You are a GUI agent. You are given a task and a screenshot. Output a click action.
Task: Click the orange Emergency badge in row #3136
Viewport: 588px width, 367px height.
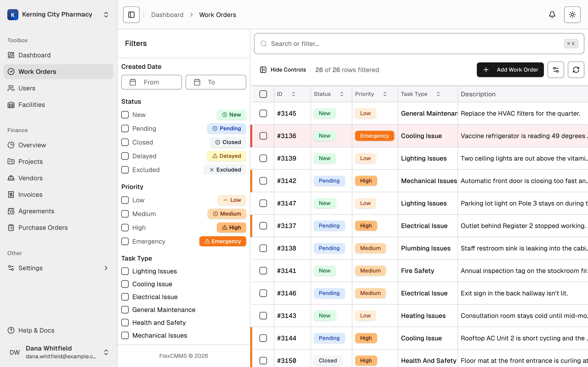click(374, 136)
